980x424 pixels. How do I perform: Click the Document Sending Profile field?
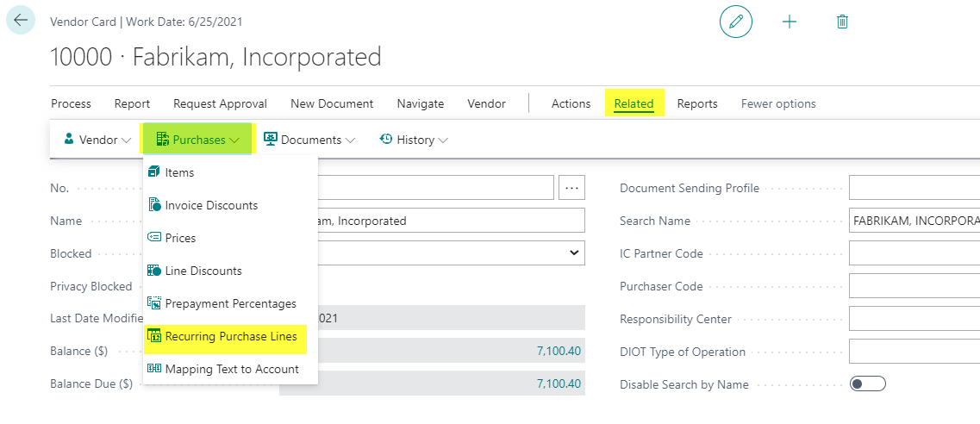coord(914,188)
